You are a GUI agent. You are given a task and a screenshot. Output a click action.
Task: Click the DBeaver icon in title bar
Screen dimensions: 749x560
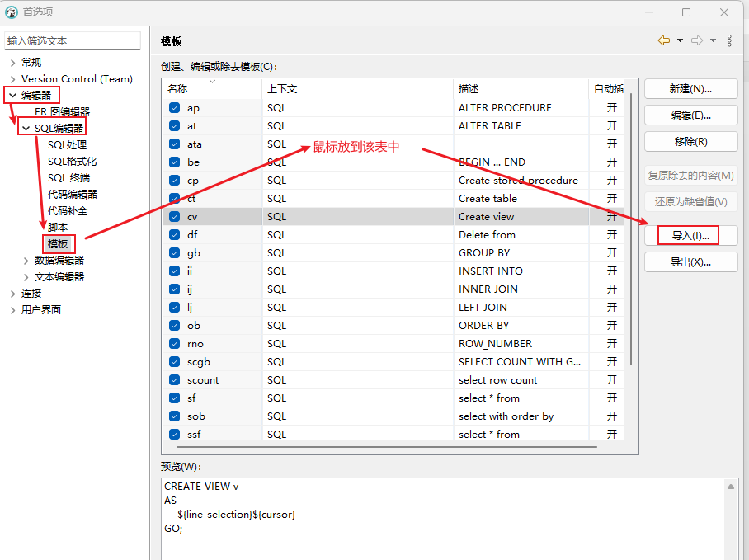[12, 12]
